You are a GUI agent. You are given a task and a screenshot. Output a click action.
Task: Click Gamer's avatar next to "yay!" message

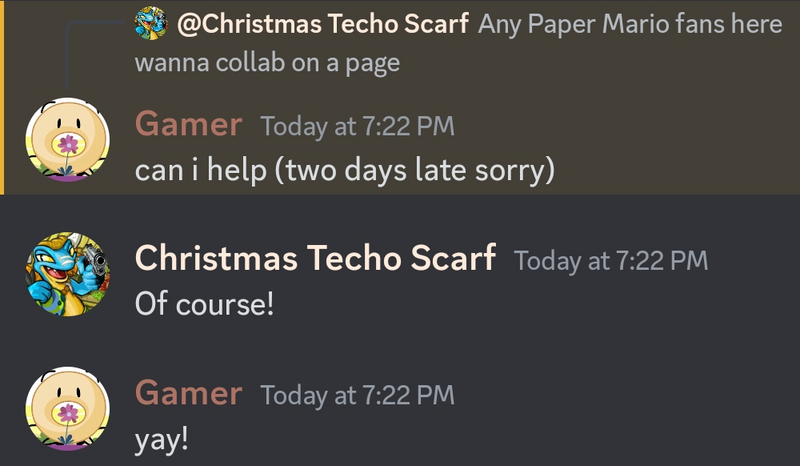(67, 407)
